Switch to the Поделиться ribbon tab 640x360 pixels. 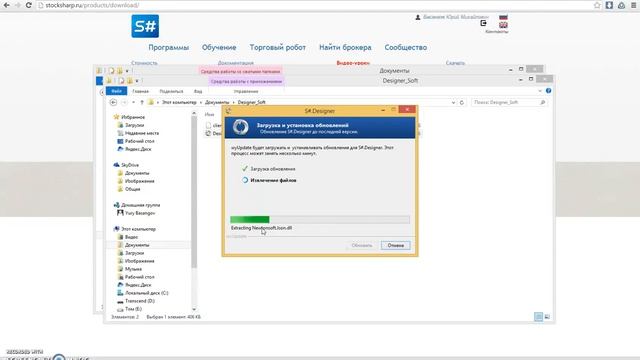pyautogui.click(x=171, y=91)
